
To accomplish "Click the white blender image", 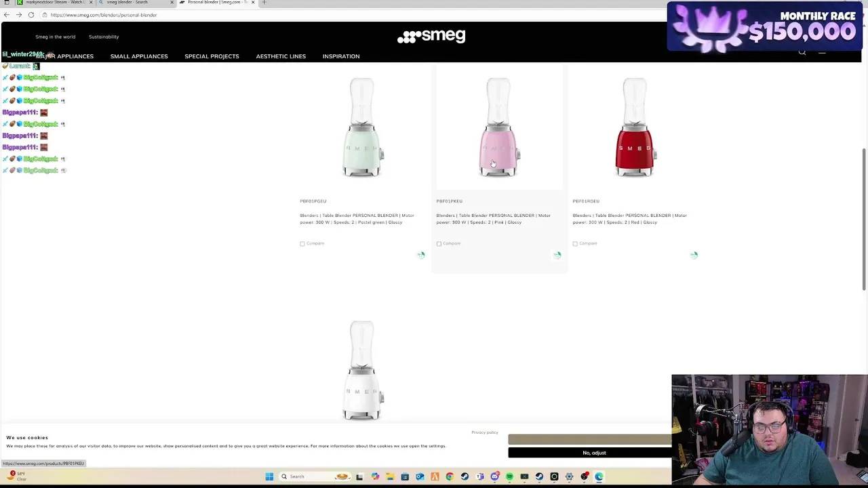I will point(363,371).
